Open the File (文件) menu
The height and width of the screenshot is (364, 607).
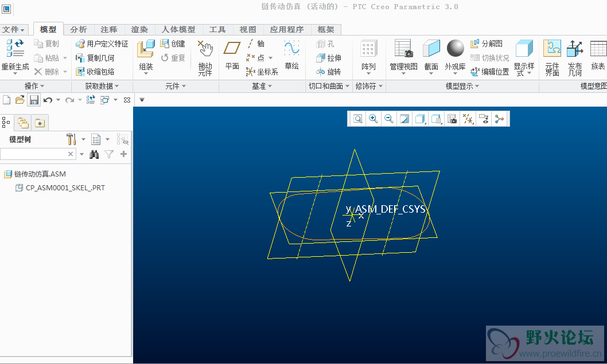click(13, 29)
